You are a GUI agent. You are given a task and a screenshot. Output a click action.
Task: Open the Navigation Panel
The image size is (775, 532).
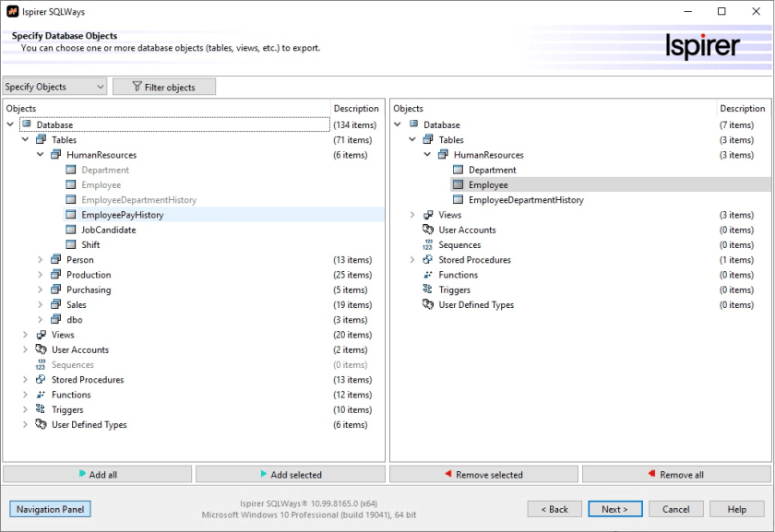[51, 509]
